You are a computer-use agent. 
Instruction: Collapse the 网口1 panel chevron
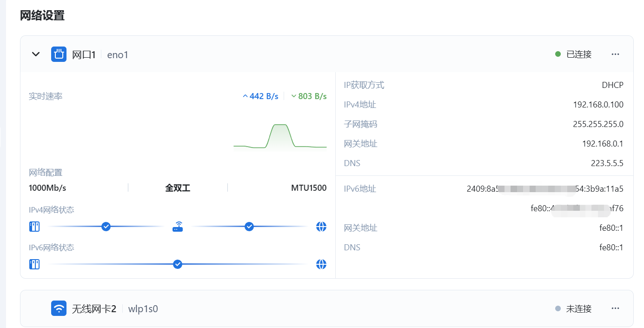tap(36, 54)
